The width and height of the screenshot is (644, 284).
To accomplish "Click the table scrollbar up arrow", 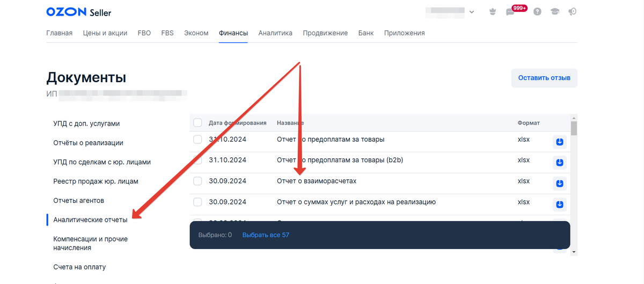I will pos(574,118).
